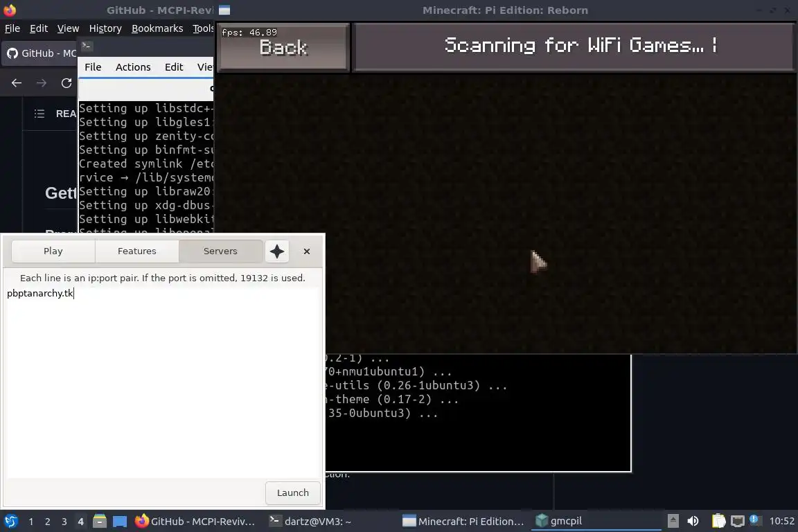Open the file manager from taskbar
Image resolution: width=798 pixels, height=532 pixels.
[x=100, y=521]
